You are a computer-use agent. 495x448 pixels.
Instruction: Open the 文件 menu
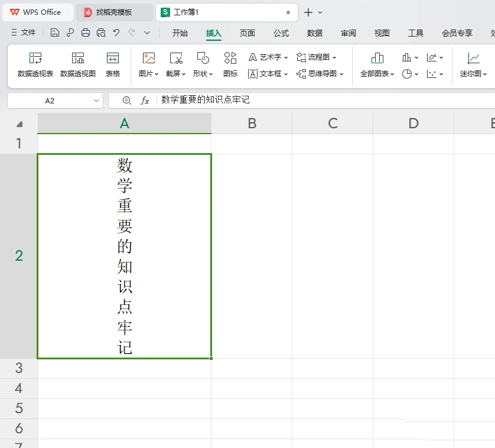tap(24, 33)
